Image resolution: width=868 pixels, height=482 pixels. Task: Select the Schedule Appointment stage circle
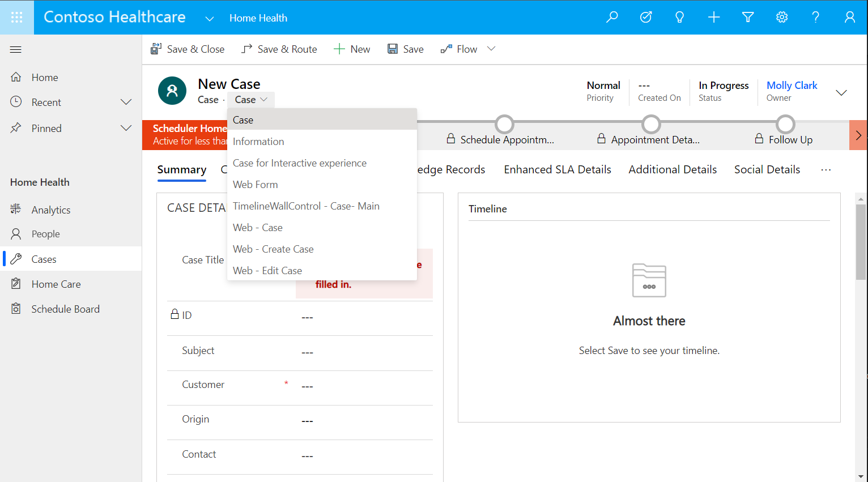(504, 124)
